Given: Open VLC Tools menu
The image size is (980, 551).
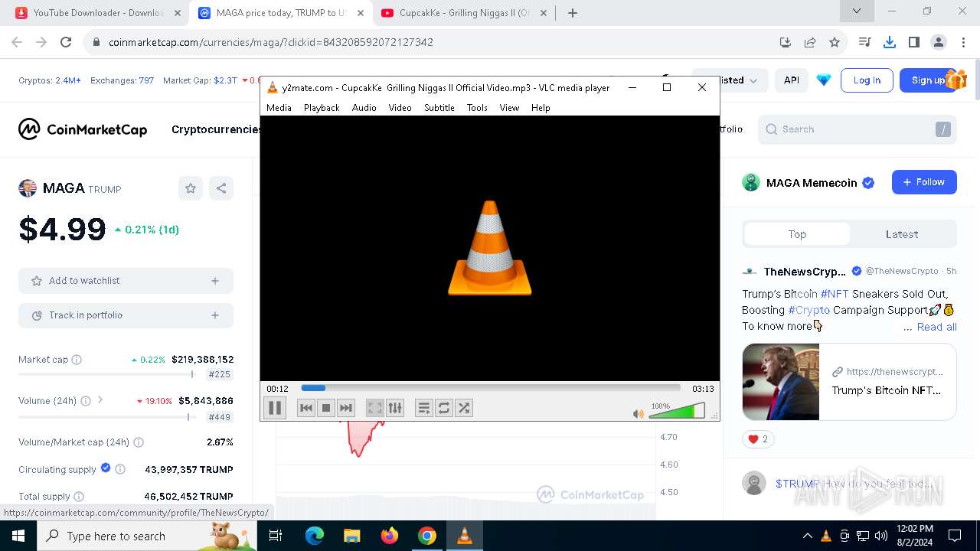Looking at the screenshot, I should click(477, 108).
